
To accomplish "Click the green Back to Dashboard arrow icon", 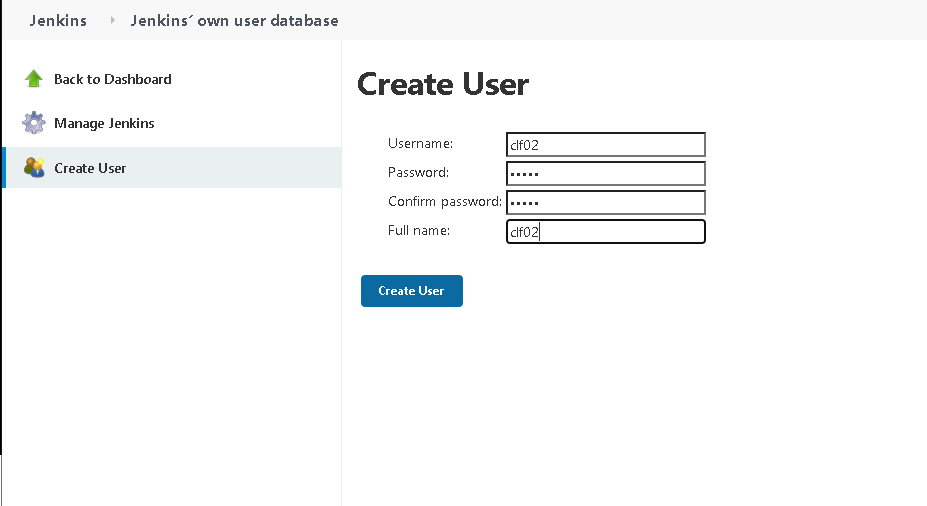I will (x=34, y=79).
